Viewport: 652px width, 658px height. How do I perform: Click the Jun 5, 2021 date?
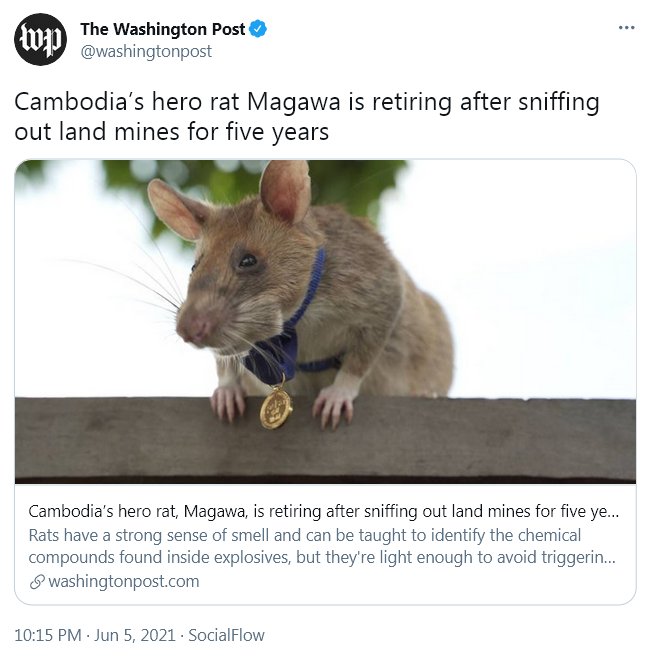click(135, 635)
